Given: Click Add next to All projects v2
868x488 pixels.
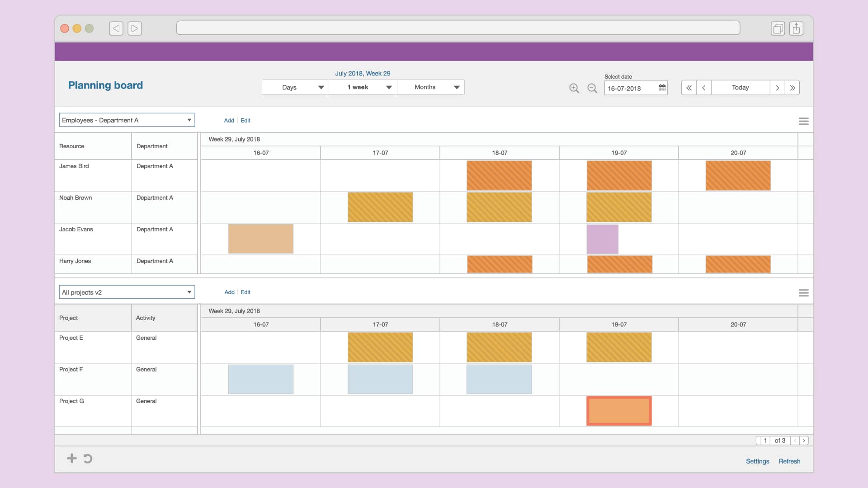Looking at the screenshot, I should pyautogui.click(x=229, y=292).
